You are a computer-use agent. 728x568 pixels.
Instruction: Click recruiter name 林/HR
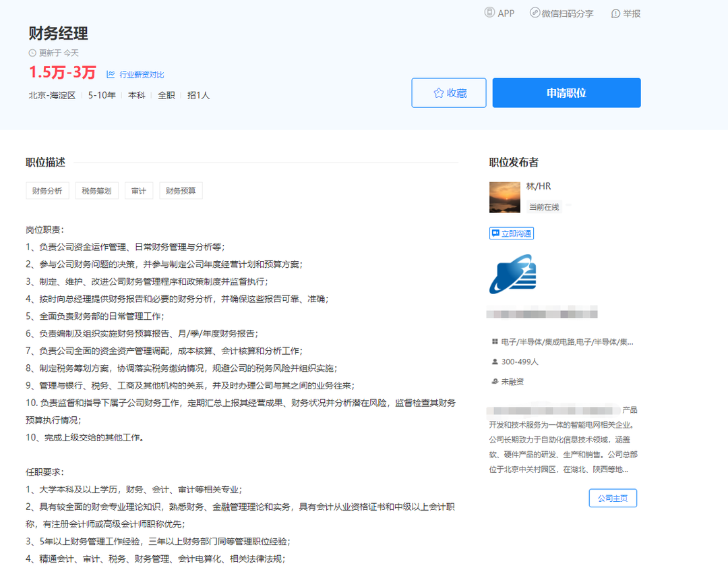(x=539, y=186)
